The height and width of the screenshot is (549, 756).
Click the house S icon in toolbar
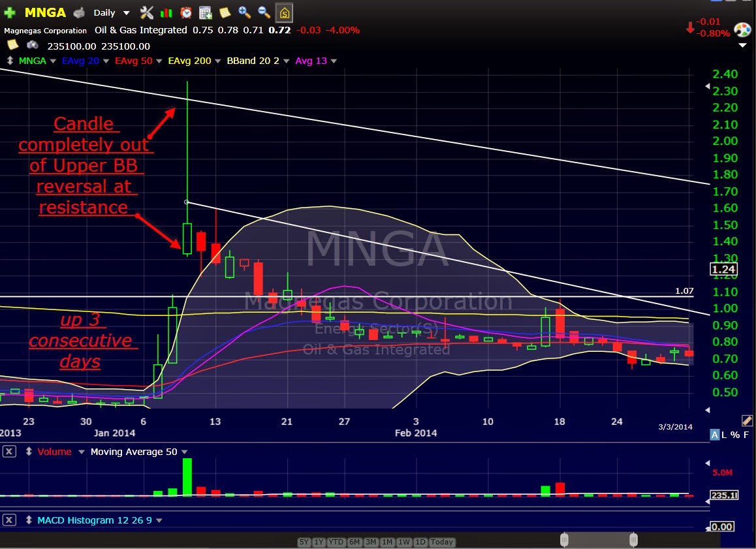coord(285,13)
